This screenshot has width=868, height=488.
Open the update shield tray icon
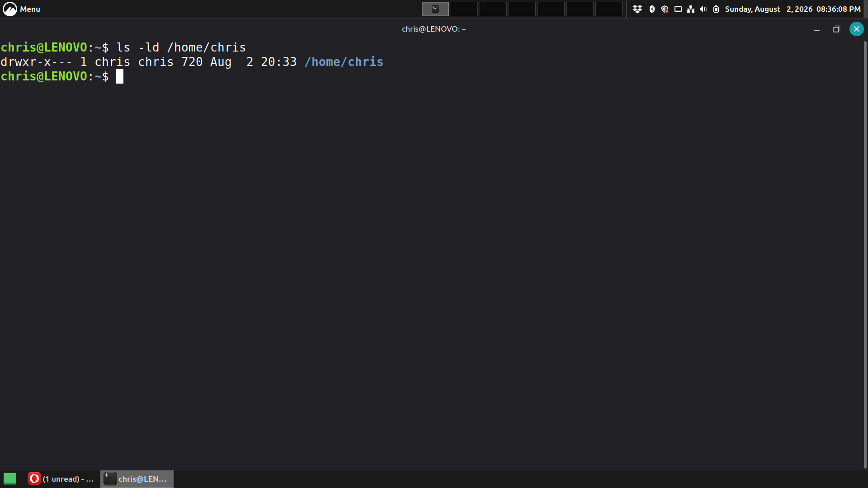click(665, 9)
